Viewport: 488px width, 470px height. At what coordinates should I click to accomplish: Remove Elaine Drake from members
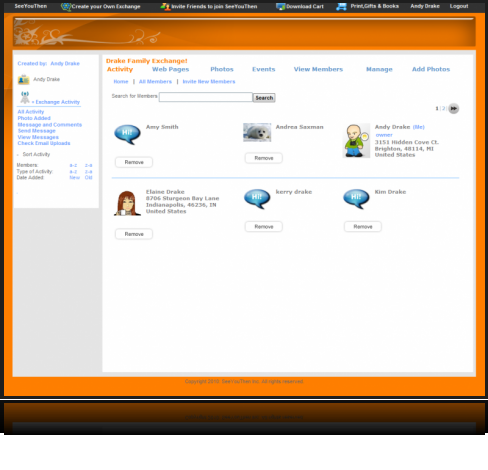coord(134,234)
